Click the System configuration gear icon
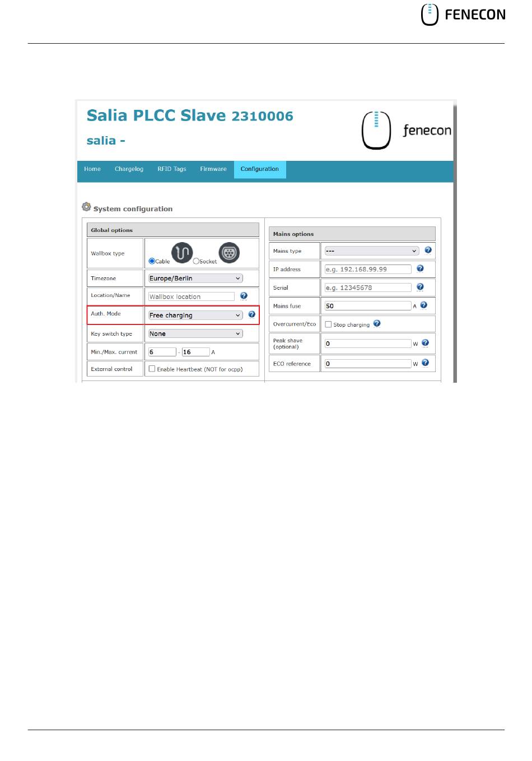Image resolution: width=532 pixels, height=761 pixels. 86,207
